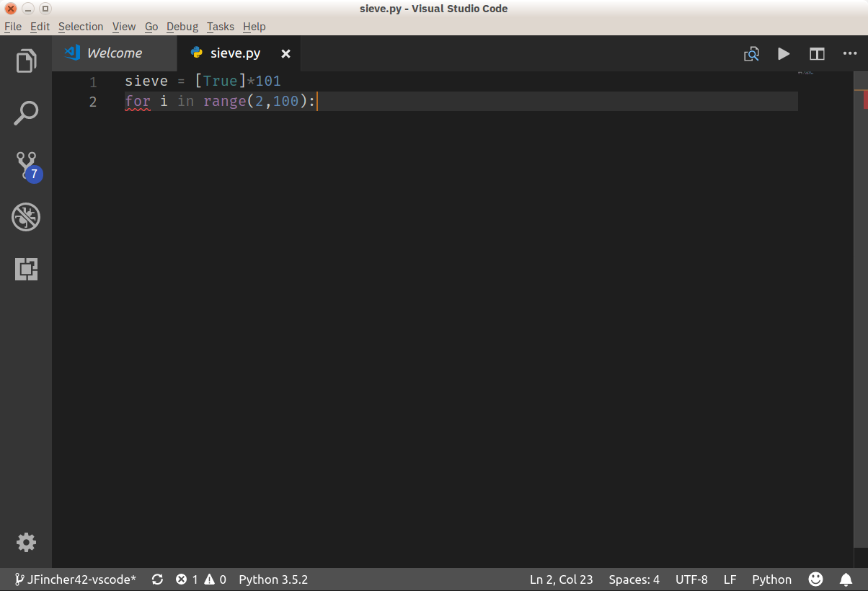Open the Extensions view

(x=26, y=268)
